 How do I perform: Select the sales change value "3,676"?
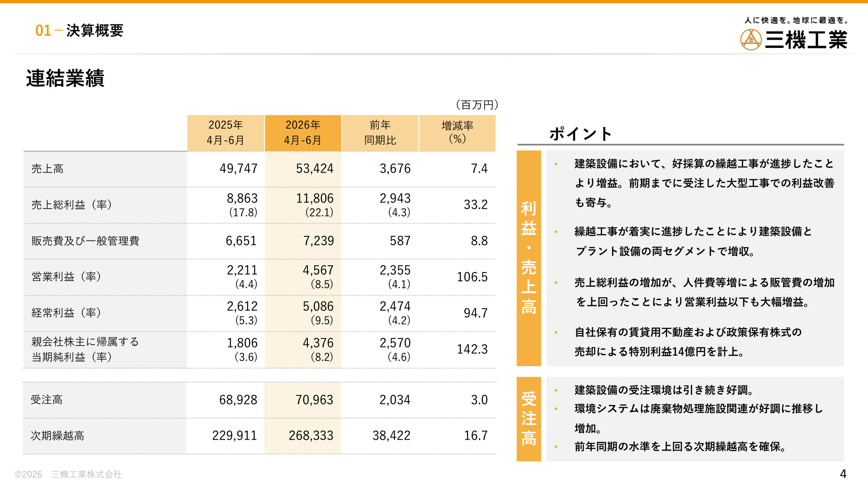click(395, 169)
